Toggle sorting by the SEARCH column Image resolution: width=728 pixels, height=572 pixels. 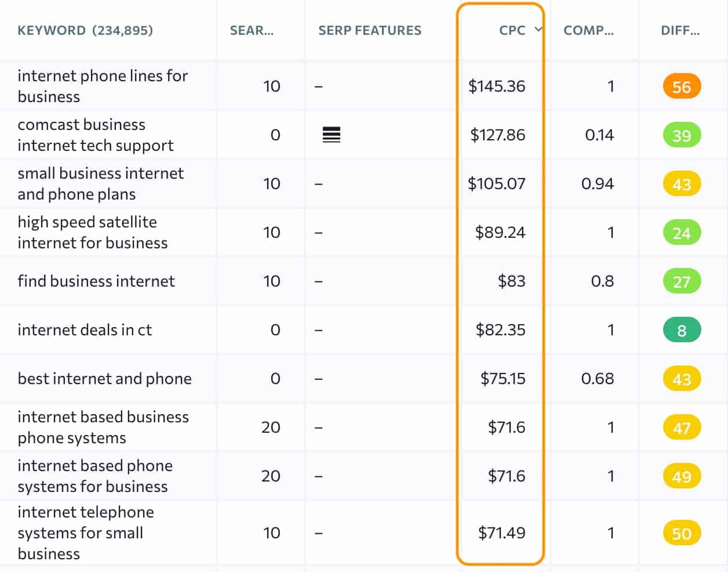tap(252, 30)
